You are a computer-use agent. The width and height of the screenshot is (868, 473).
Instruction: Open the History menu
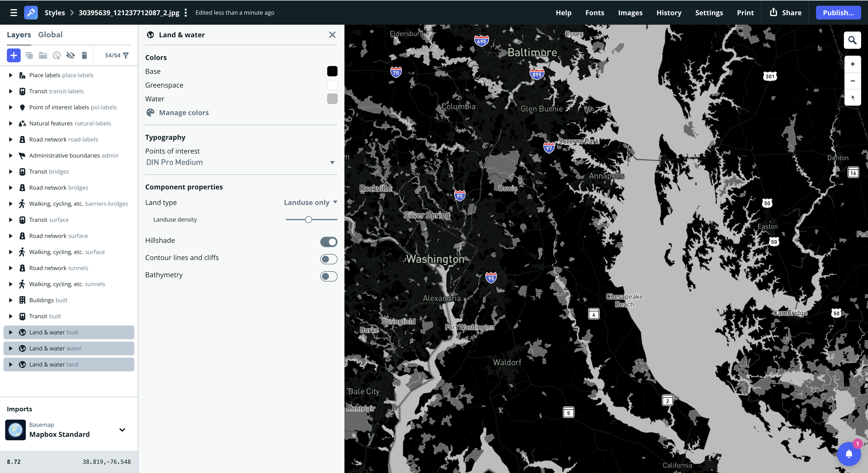(669, 12)
